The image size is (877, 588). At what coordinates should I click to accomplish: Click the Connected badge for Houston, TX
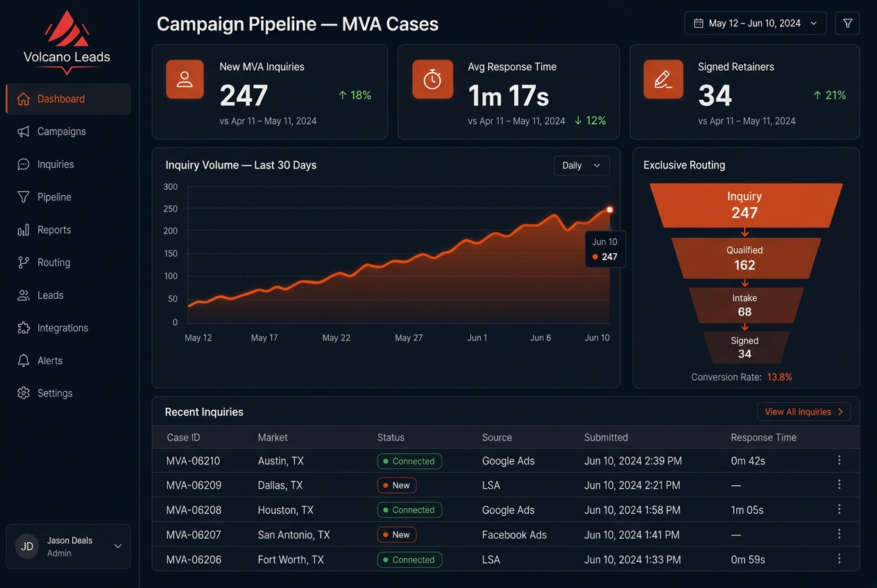click(409, 510)
